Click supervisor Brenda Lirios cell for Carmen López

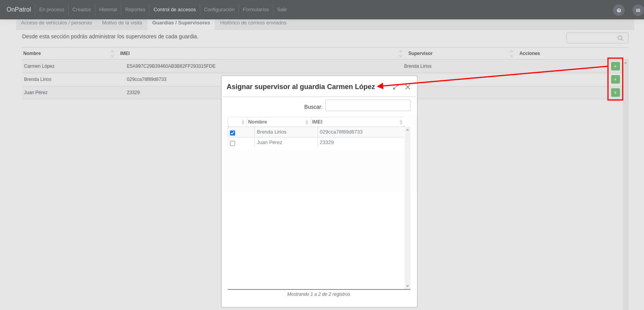417,66
